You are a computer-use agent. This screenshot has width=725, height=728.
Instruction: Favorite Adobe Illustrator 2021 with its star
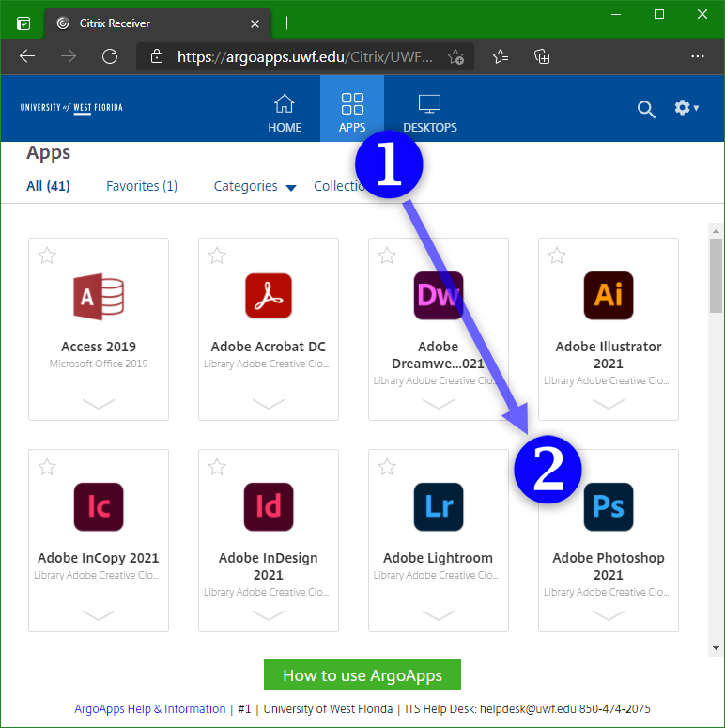557,256
